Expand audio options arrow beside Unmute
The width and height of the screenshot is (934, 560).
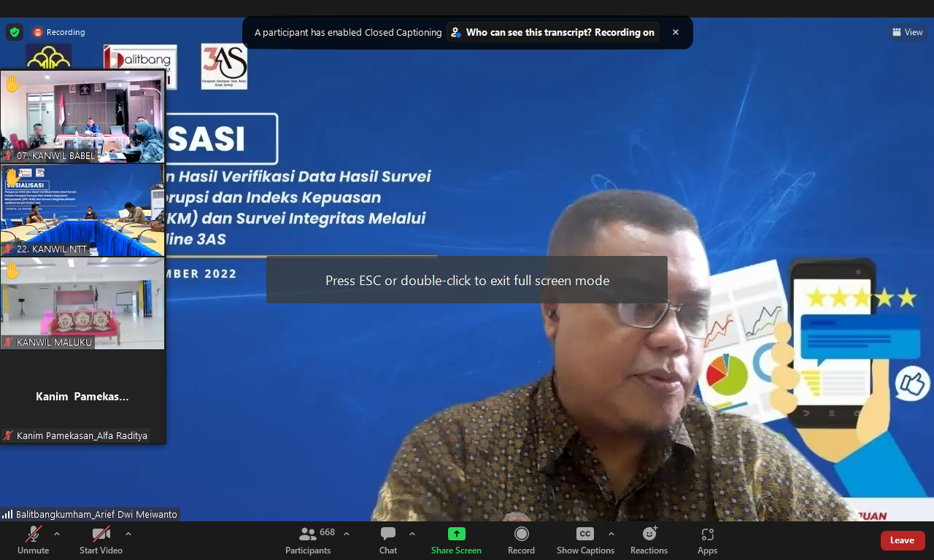coord(57,533)
